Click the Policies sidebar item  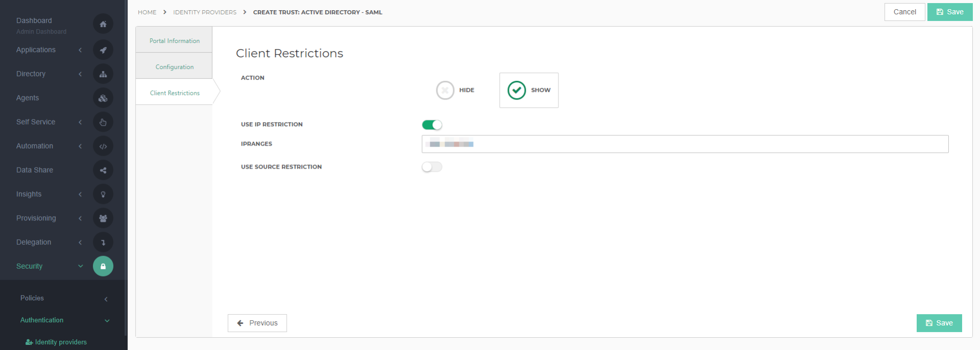32,298
